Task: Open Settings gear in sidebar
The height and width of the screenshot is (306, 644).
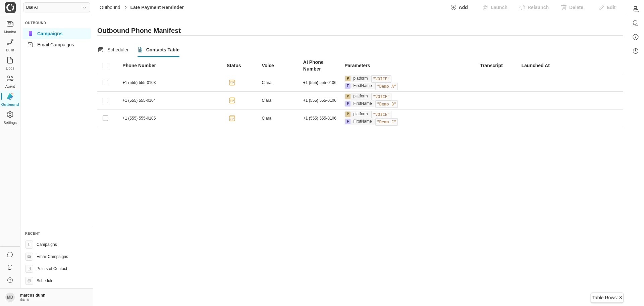Action: click(x=10, y=118)
